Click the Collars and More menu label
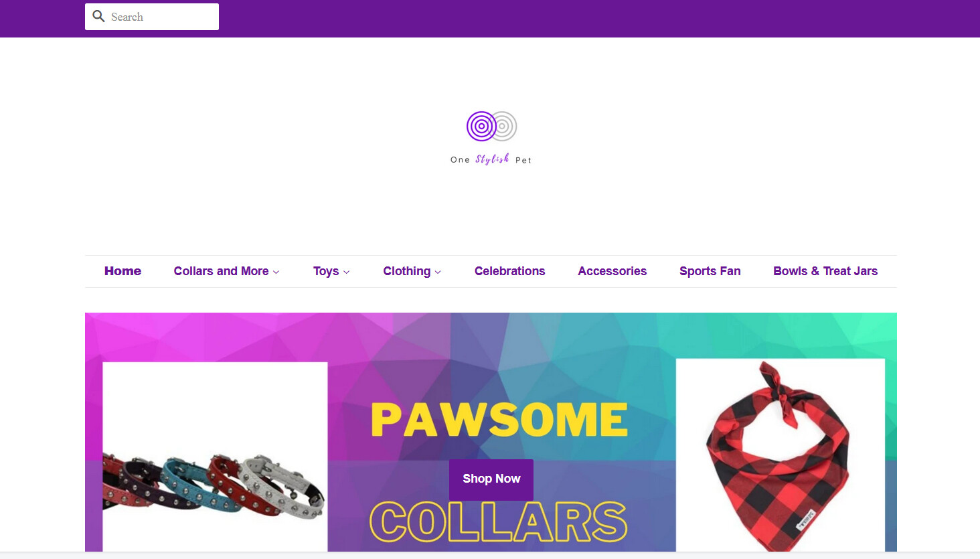The width and height of the screenshot is (980, 559). (x=221, y=271)
